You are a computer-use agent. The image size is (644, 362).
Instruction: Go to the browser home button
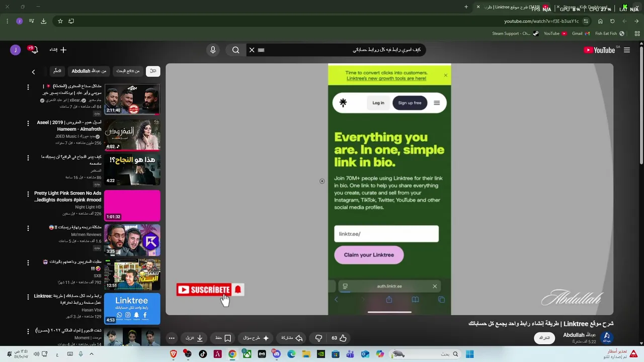point(600,21)
